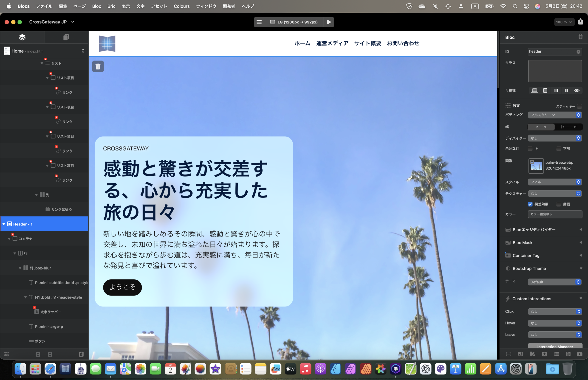This screenshot has height=380, width=588.
Task: Open the star favorites icon
Action: pyautogui.click(x=544, y=354)
